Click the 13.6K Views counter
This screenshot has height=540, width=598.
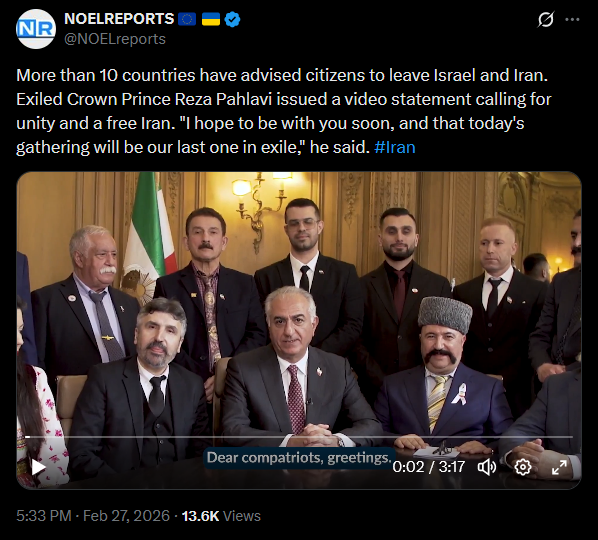click(x=221, y=516)
